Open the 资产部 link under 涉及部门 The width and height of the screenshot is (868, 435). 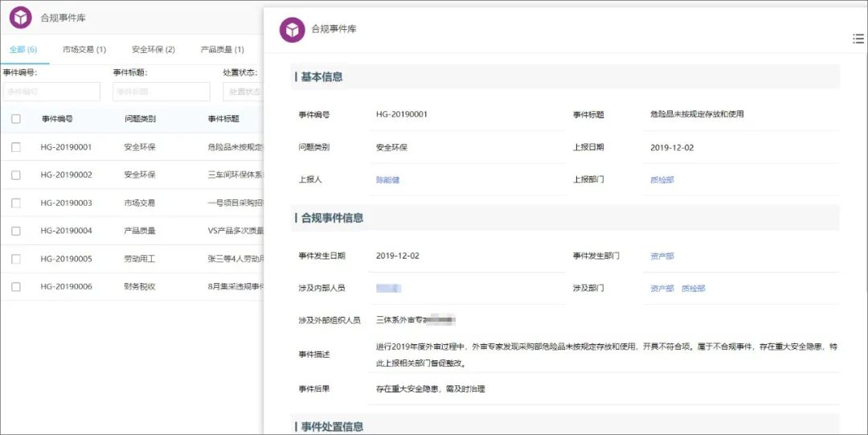(x=662, y=288)
